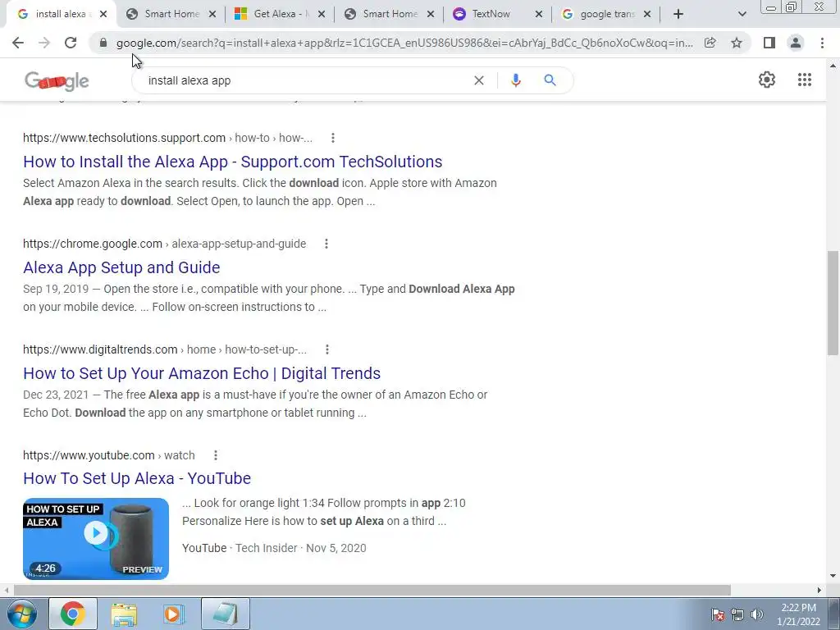The height and width of the screenshot is (630, 840).
Task: Open Google quick settings gear
Action: [x=767, y=80]
